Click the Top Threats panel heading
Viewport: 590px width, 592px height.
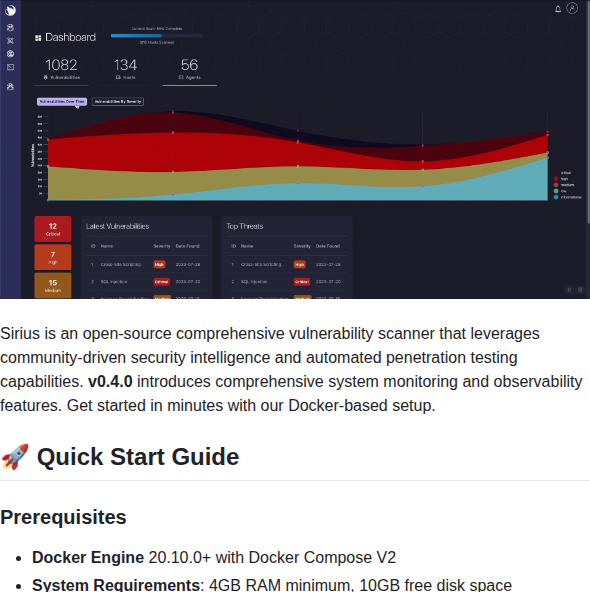click(245, 226)
